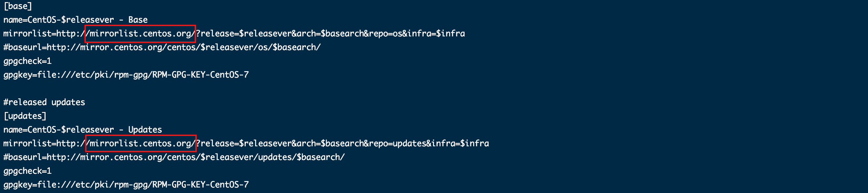Screen dimensions: 868x193
Task: Click the empty line between sections
Action: click(434, 89)
